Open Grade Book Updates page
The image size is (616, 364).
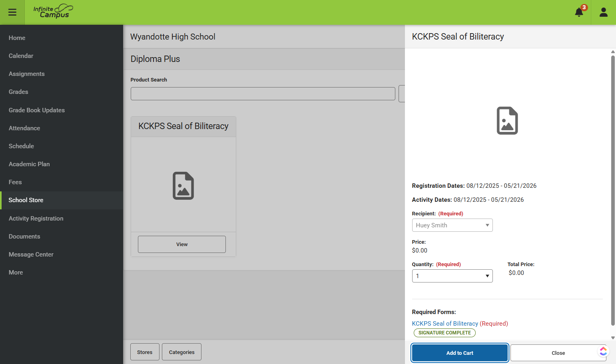click(x=62, y=110)
